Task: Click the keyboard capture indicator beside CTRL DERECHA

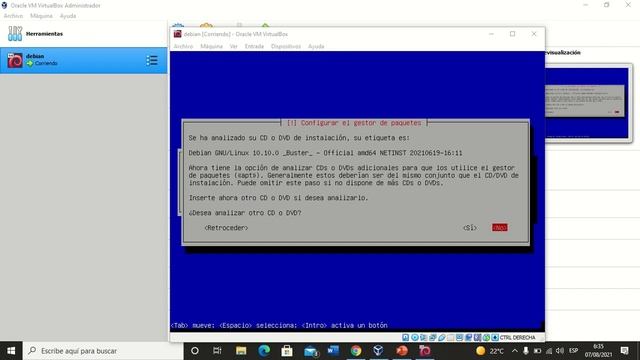Action: tap(495, 338)
